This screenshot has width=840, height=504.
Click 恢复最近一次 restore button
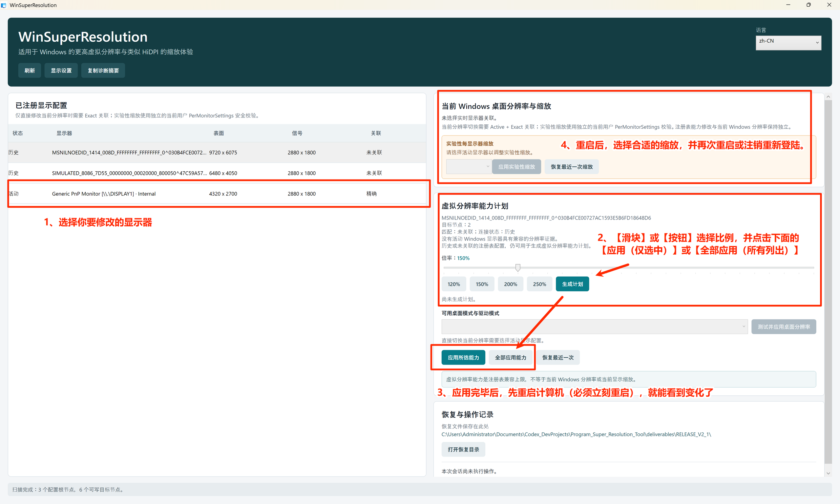click(x=557, y=357)
